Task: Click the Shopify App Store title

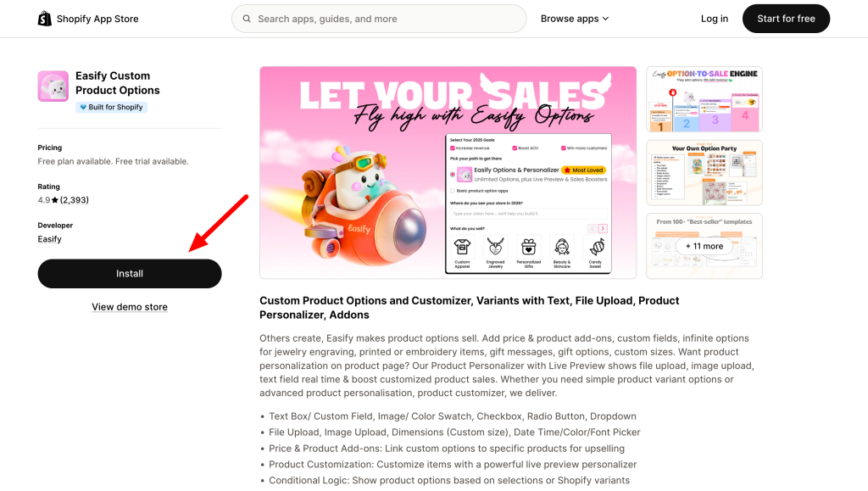Action: (x=97, y=19)
